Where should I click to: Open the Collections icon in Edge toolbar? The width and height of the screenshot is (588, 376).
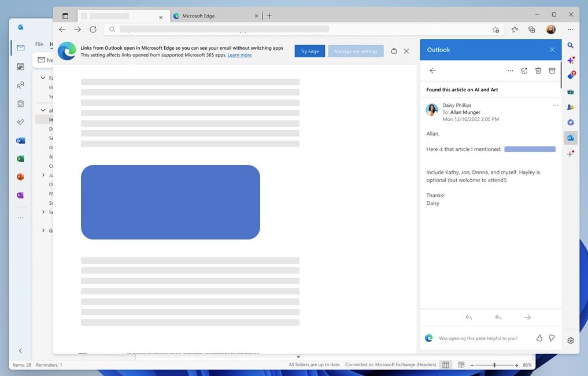532,30
